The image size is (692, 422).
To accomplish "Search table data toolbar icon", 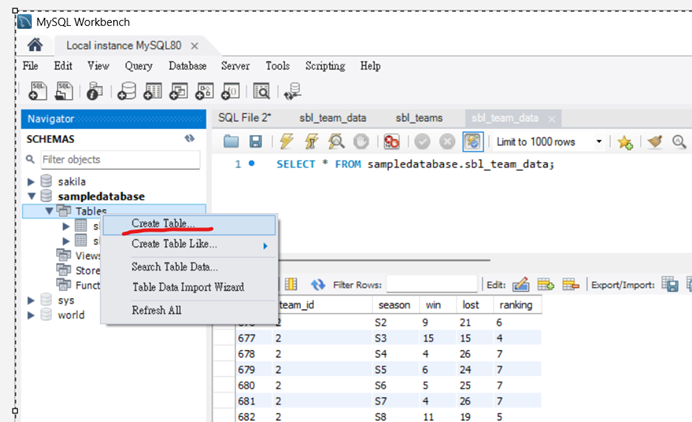I will click(x=261, y=91).
